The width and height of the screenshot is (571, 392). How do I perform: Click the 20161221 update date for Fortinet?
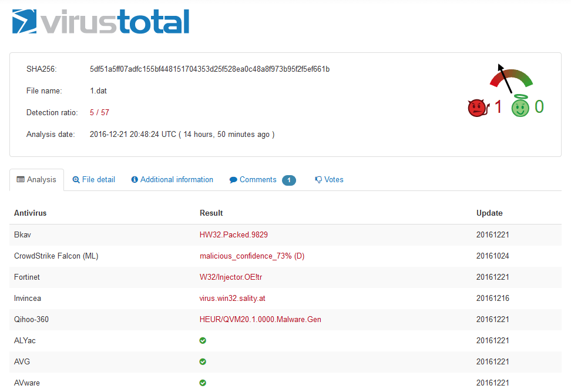pyautogui.click(x=493, y=277)
